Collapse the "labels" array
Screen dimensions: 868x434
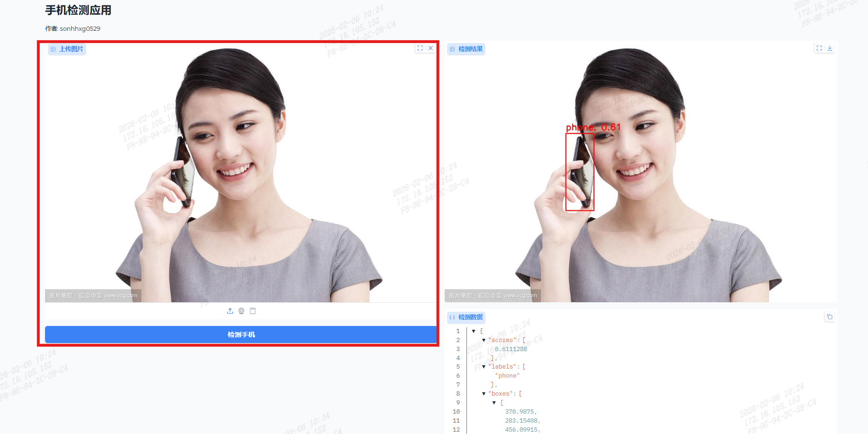point(484,367)
